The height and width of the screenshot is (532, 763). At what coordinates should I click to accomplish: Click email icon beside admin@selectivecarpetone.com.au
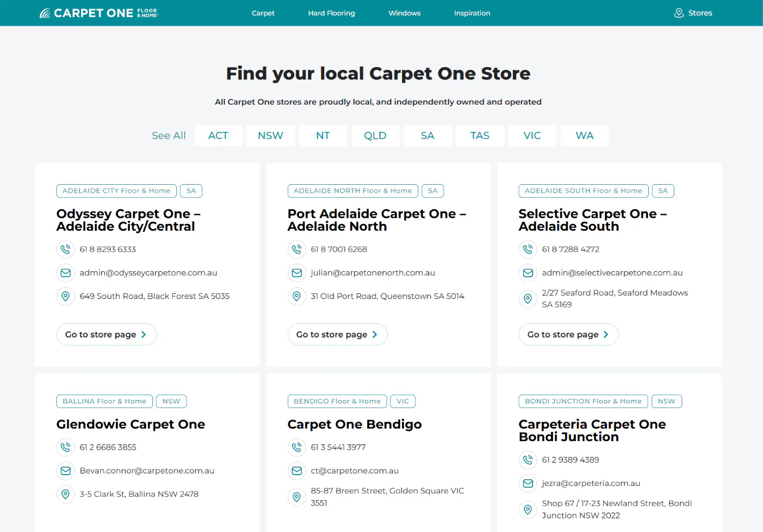pos(528,273)
